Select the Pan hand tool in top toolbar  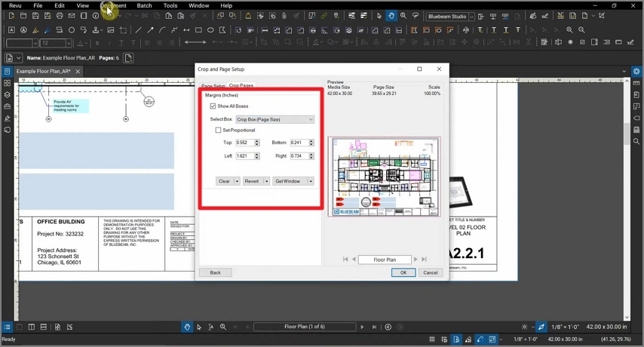[x=391, y=16]
